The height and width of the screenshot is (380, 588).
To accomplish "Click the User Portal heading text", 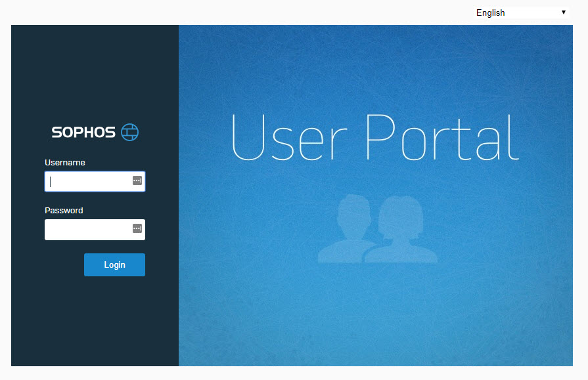I will click(375, 138).
